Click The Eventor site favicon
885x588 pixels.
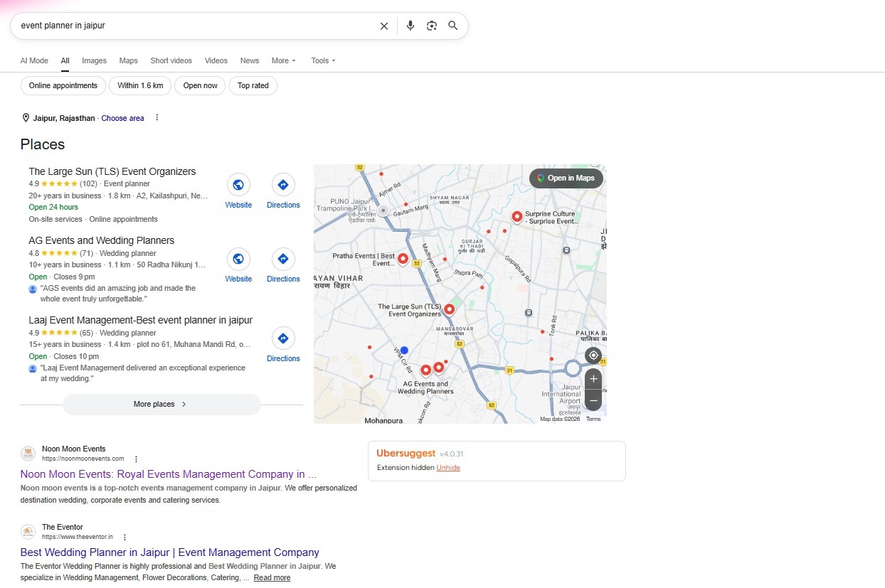point(28,532)
